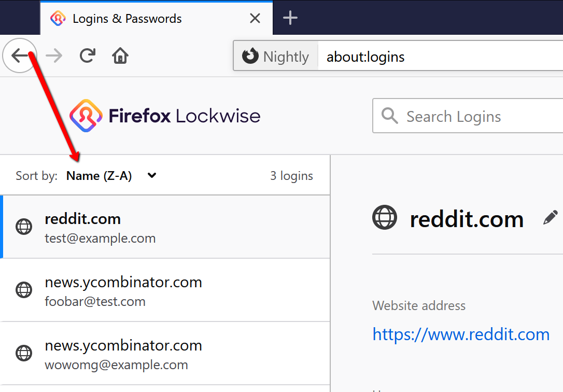This screenshot has height=392, width=563.
Task: Close the Logins & Passwords tab
Action: tap(255, 19)
